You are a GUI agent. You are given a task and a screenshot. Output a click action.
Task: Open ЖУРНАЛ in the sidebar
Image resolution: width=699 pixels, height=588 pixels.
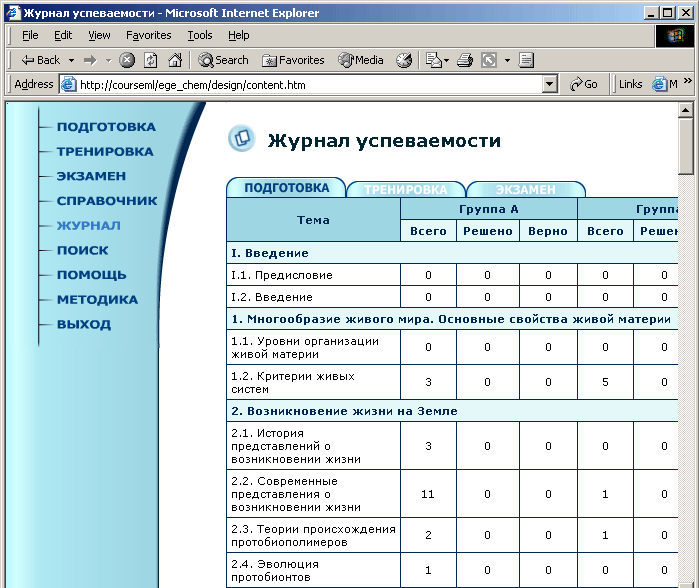[x=89, y=226]
